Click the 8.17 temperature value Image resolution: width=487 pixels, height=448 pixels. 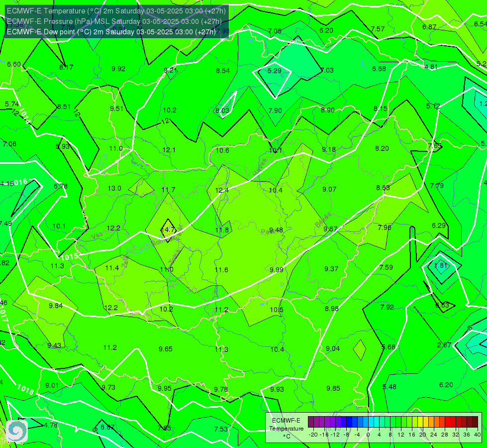(x=66, y=68)
